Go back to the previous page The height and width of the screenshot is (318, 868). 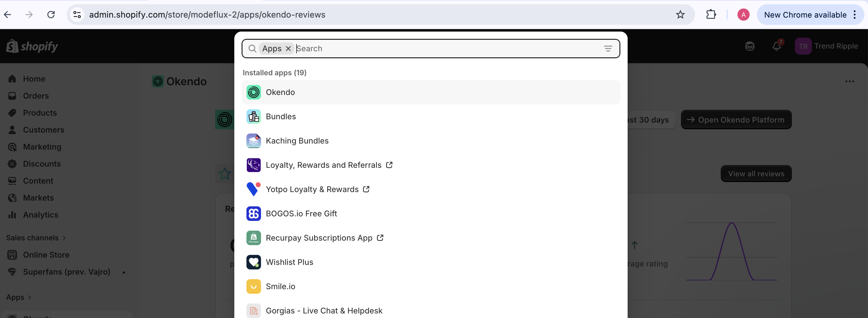7,15
